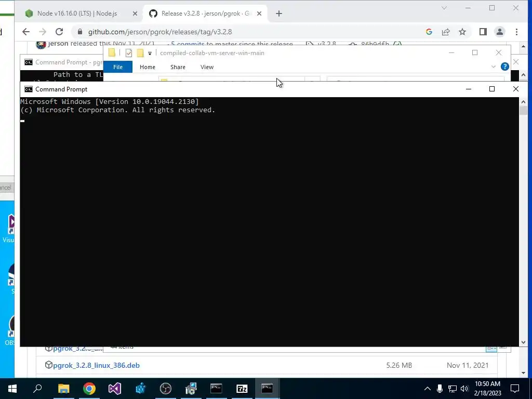Switch to the Release v3.2.8 jerson/pgrok tab
This screenshot has height=399, width=532.
(x=205, y=14)
